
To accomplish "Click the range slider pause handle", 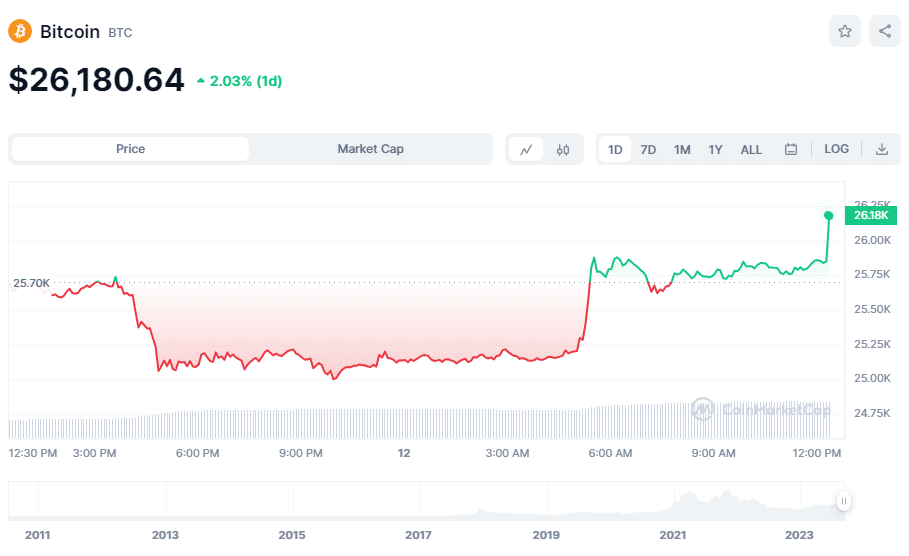I will [x=843, y=501].
